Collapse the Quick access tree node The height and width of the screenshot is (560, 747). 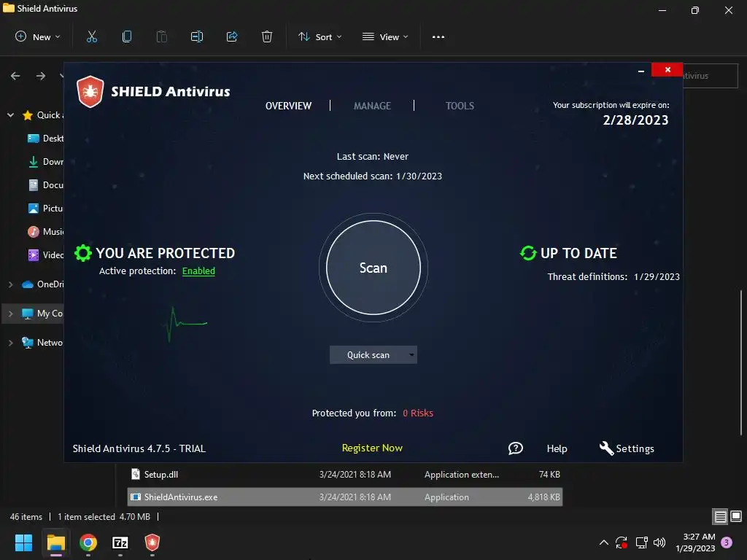(10, 114)
